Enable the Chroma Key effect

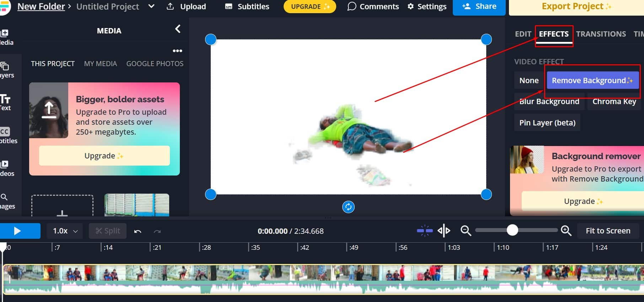click(x=614, y=102)
